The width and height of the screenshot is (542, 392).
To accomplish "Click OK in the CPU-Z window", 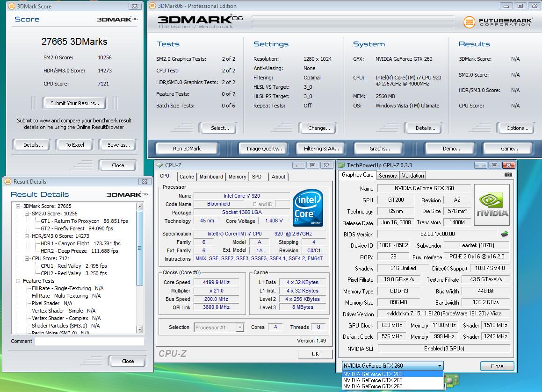I will 315,354.
